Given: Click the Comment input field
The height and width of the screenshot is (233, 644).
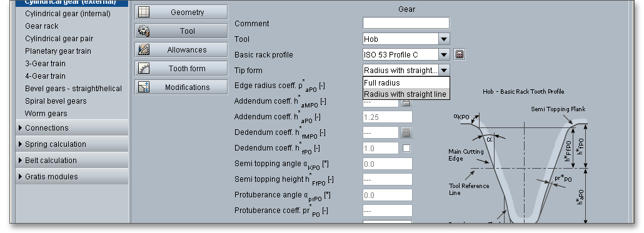Looking at the screenshot, I should (406, 23).
